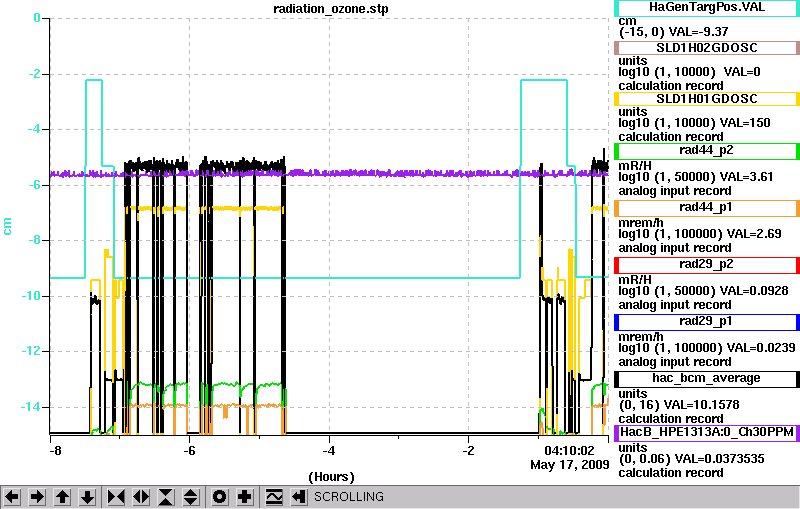Click the 04:10:02 timestamp on the axis
Screen dimensions: 800x509
(569, 451)
